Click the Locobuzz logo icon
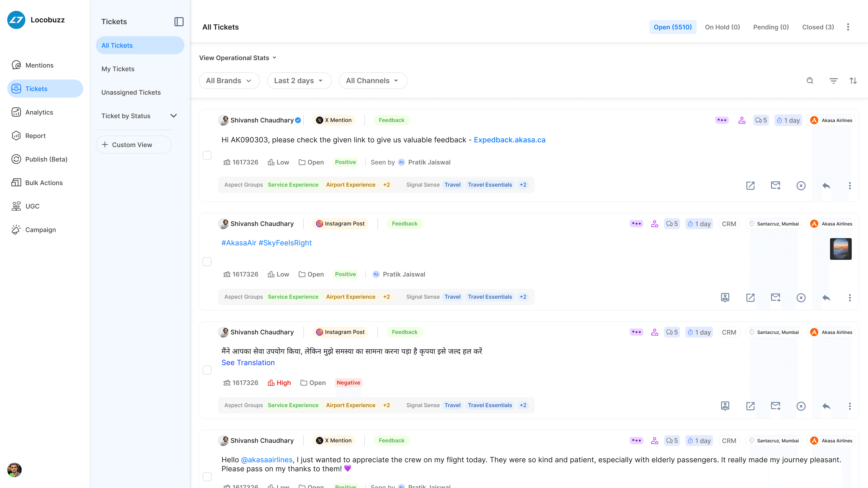Image resolution: width=868 pixels, height=488 pixels. pos(16,20)
